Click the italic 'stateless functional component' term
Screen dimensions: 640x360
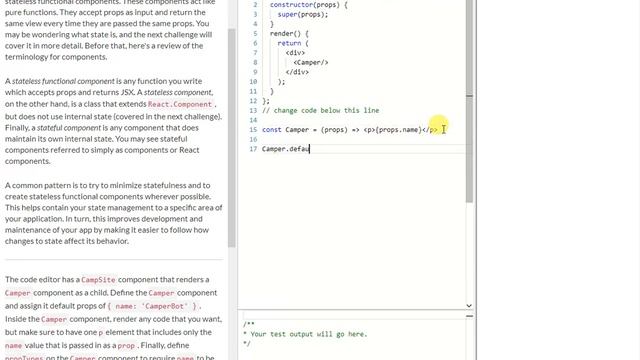click(63, 81)
